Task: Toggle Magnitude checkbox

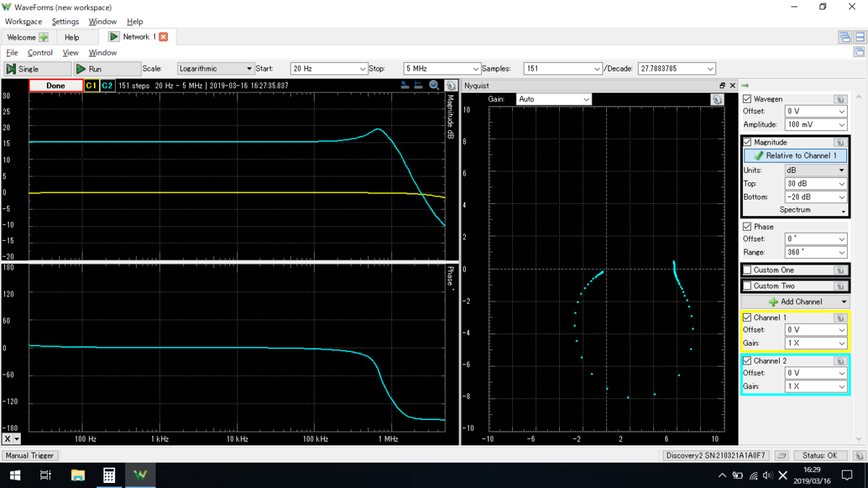Action: click(747, 142)
